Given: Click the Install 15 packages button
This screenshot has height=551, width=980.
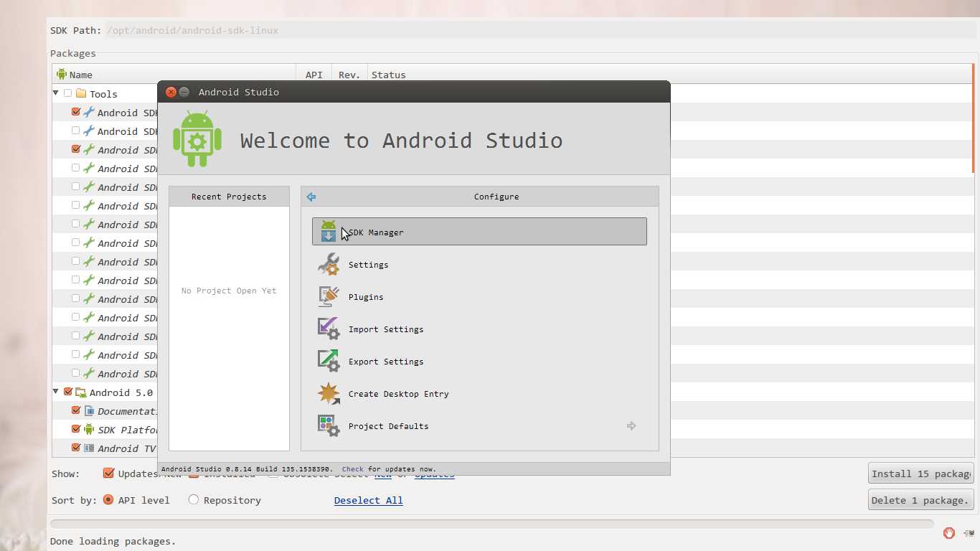Looking at the screenshot, I should pos(920,474).
